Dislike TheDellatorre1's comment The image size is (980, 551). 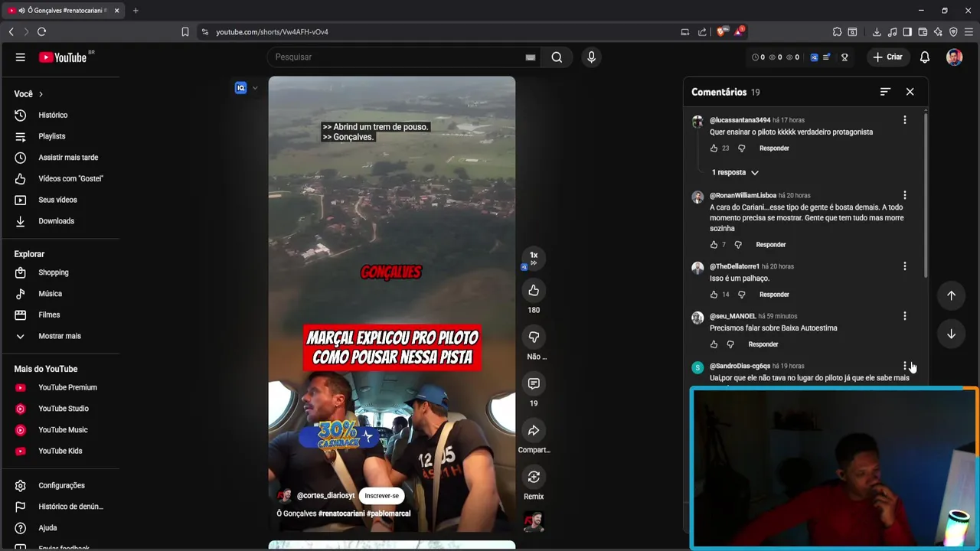[741, 295]
